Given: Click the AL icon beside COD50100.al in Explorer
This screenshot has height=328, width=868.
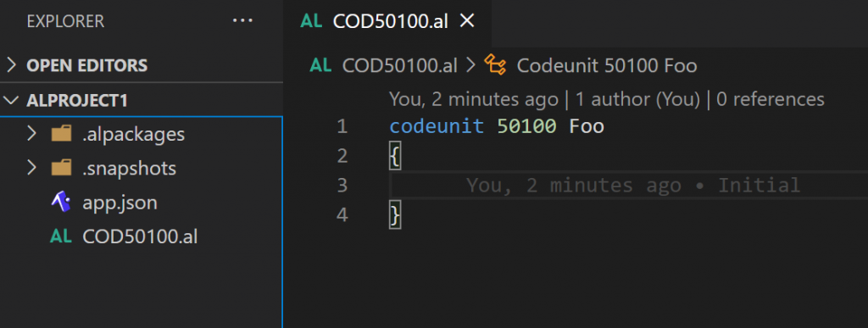Looking at the screenshot, I should point(61,236).
